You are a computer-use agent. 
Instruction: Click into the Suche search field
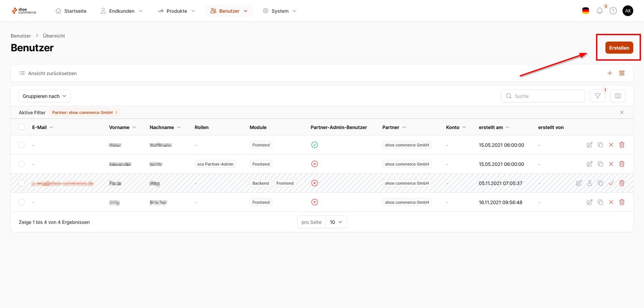click(x=547, y=96)
